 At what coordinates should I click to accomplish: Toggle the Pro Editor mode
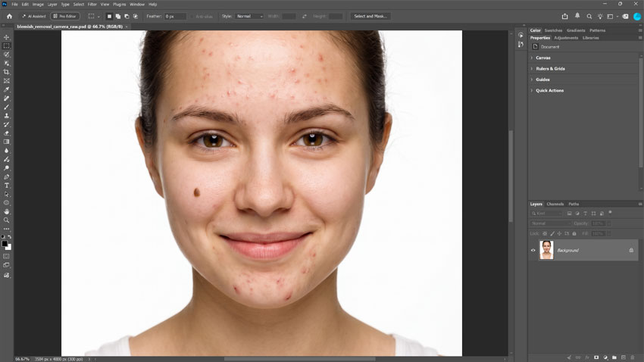(x=65, y=17)
